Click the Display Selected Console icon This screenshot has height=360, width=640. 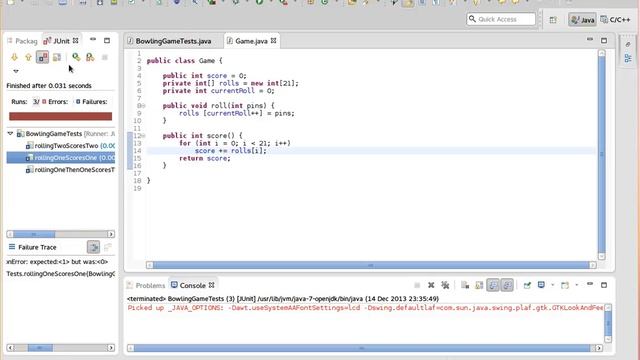[x=541, y=285]
